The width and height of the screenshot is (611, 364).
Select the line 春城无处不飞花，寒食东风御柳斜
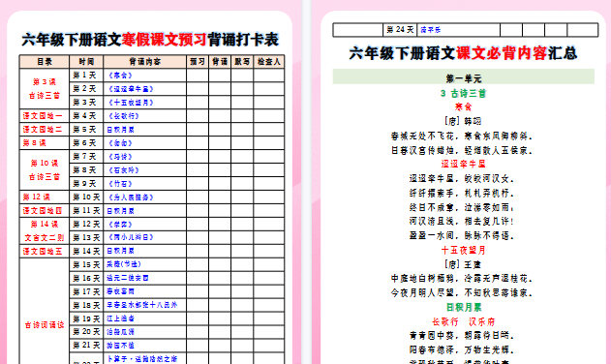(x=462, y=136)
